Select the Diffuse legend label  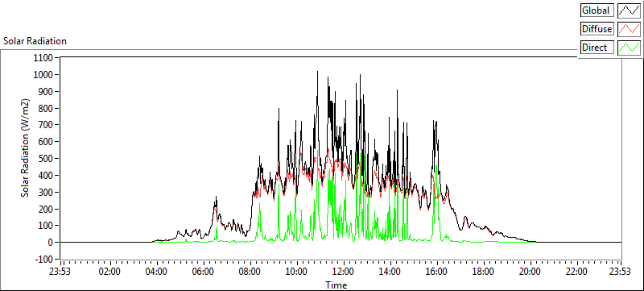[597, 29]
